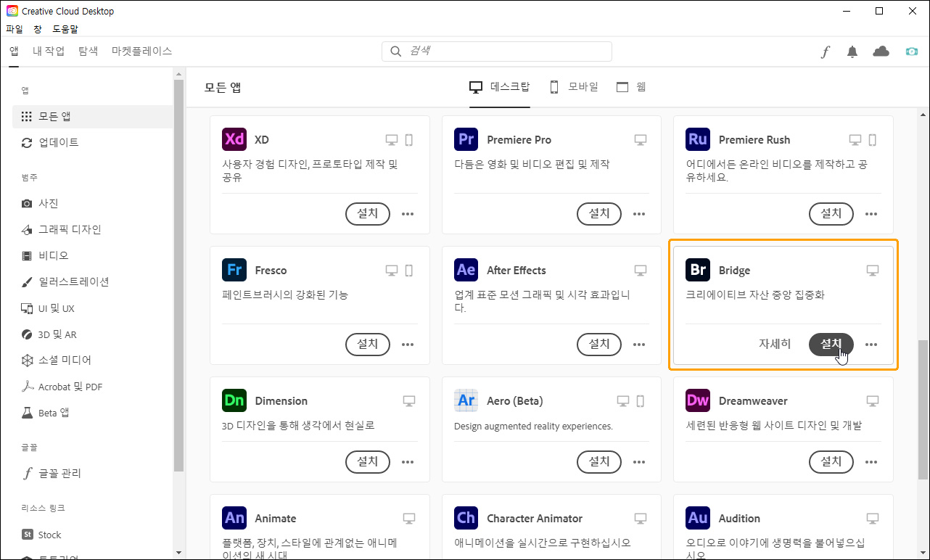Click the After Effects app icon
The width and height of the screenshot is (930, 560).
pyautogui.click(x=466, y=270)
